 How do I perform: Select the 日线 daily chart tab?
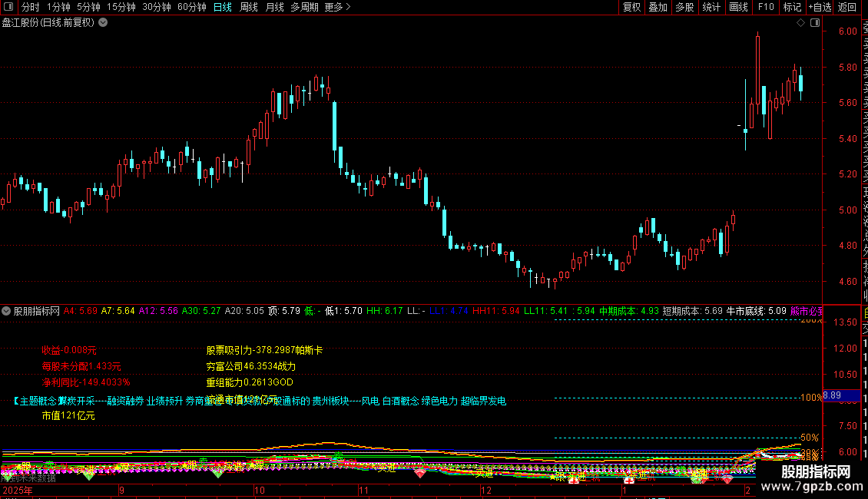223,7
